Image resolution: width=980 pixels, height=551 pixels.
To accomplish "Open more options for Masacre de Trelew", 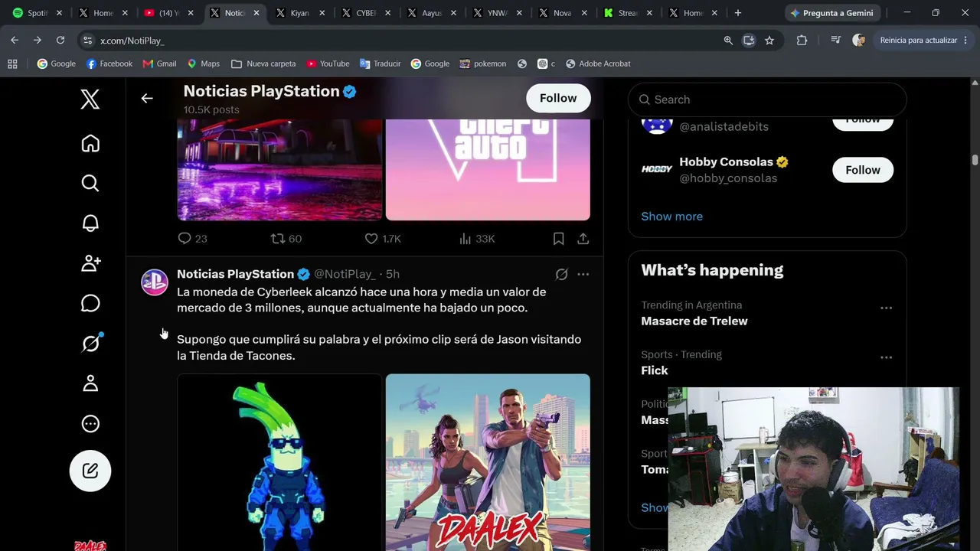I will [x=886, y=308].
